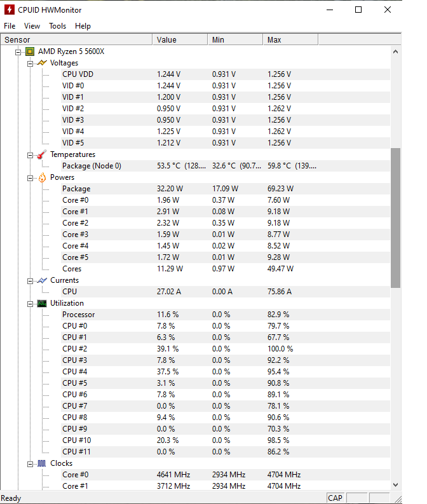
Task: Select the Package (Node 0) temperature row
Action: [x=226, y=166]
